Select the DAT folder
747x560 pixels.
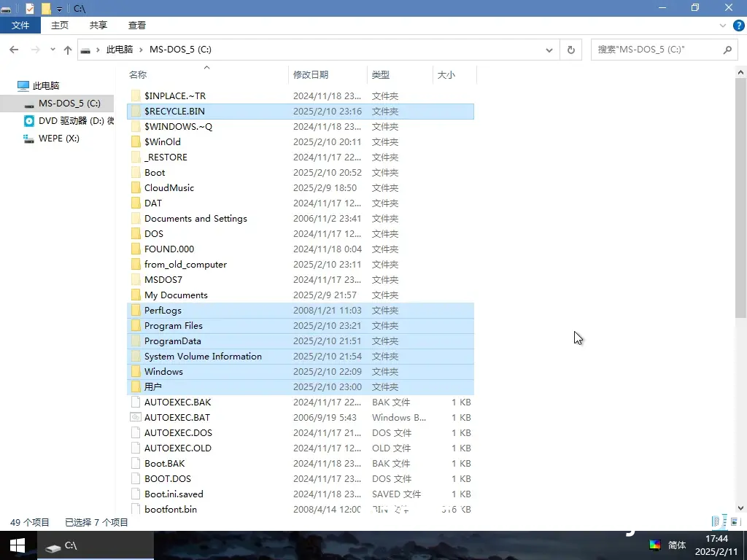[301, 203]
